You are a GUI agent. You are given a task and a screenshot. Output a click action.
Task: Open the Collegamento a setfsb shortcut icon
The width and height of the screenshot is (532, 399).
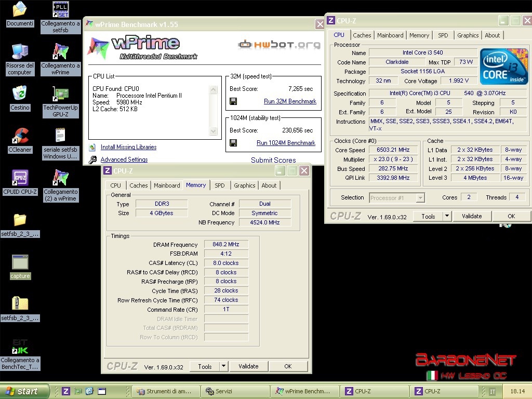pos(61,9)
